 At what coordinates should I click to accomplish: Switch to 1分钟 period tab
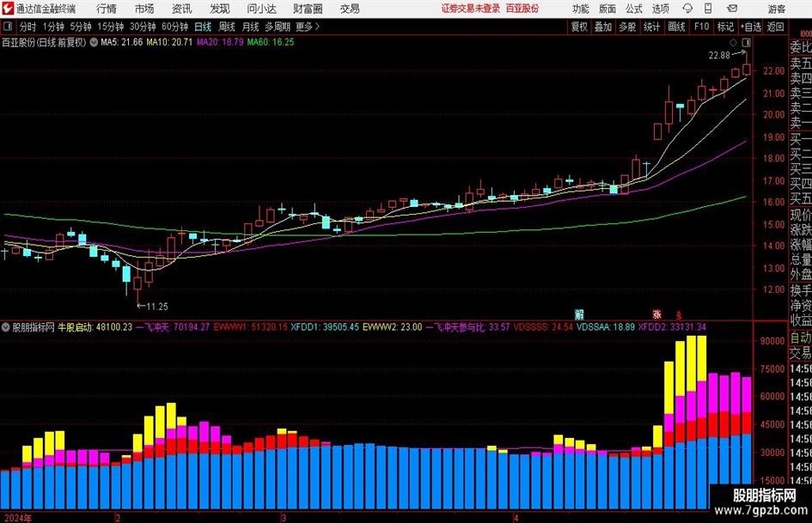[x=53, y=27]
